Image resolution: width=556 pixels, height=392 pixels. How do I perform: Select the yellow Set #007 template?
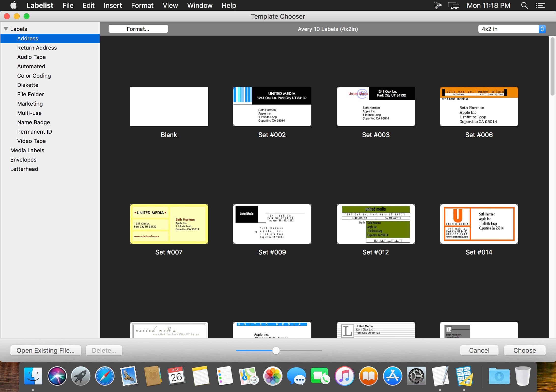[x=169, y=224]
